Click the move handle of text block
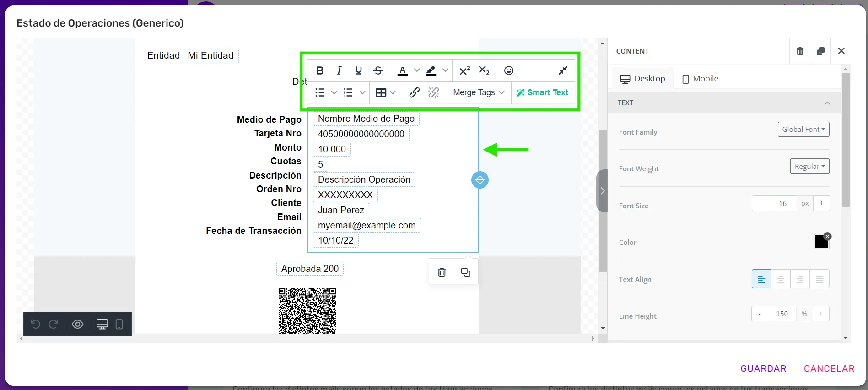Image resolution: width=868 pixels, height=390 pixels. [x=480, y=180]
